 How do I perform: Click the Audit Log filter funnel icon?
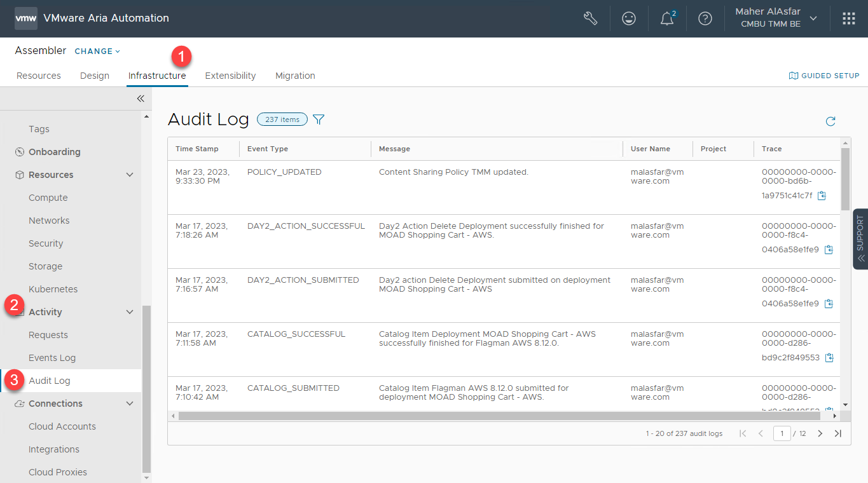pyautogui.click(x=319, y=119)
